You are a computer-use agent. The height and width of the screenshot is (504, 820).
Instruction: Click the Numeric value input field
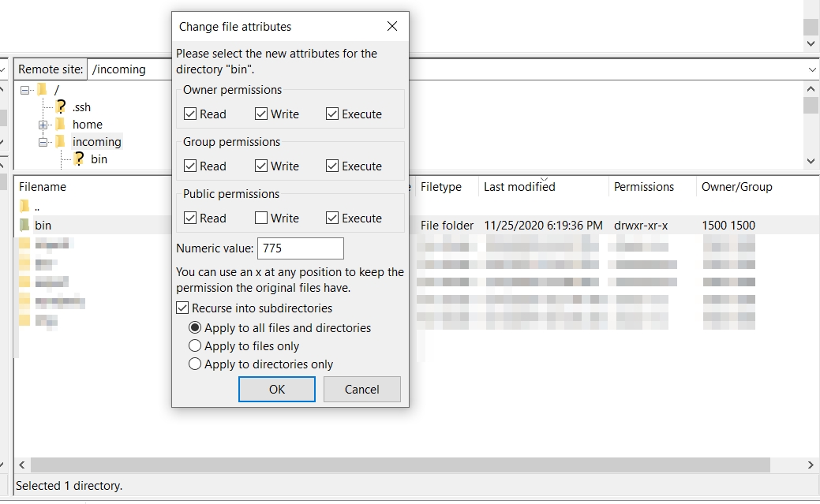pyautogui.click(x=301, y=248)
